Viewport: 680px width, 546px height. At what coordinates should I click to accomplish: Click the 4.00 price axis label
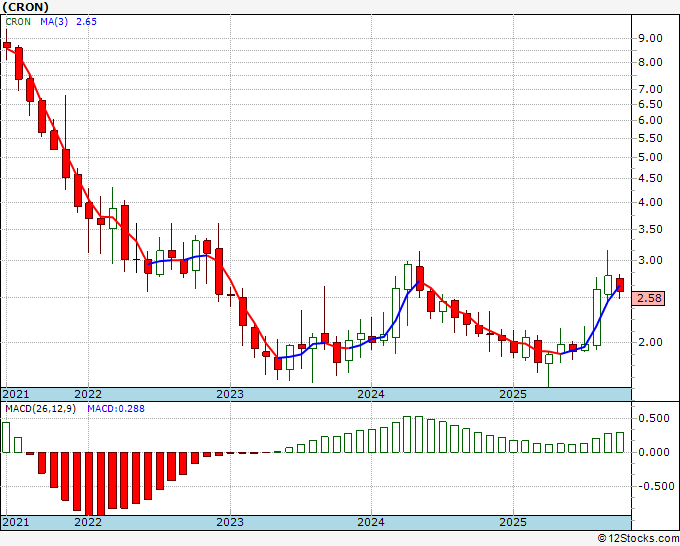click(x=650, y=202)
